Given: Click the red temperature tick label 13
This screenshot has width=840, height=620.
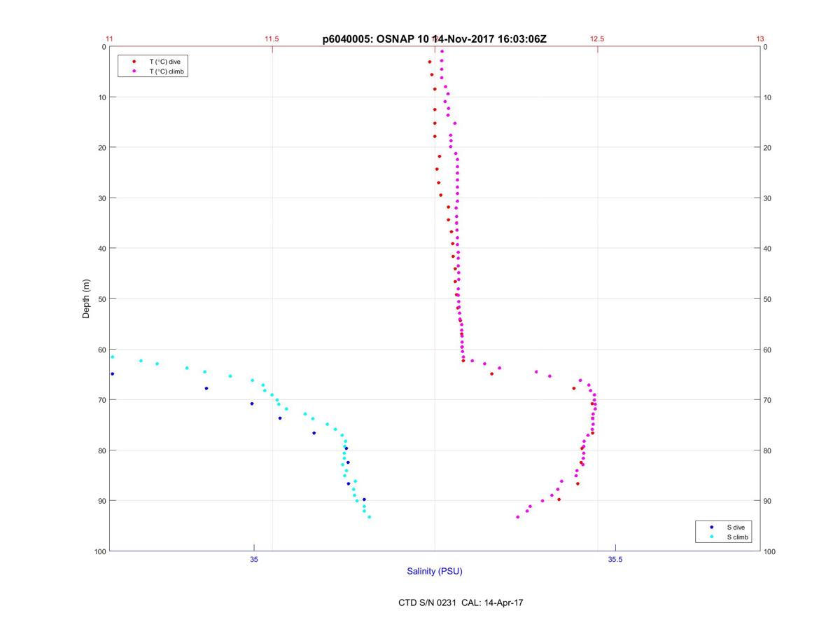Looking at the screenshot, I should (760, 39).
